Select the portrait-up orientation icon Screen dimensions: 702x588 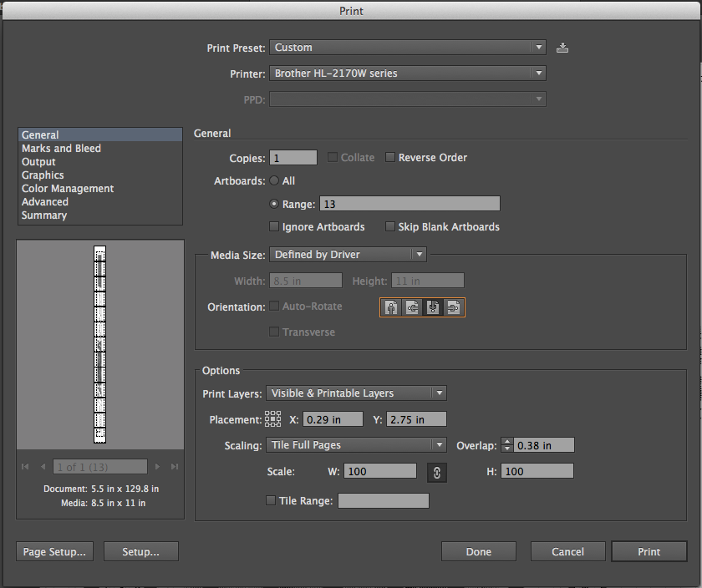pos(391,307)
